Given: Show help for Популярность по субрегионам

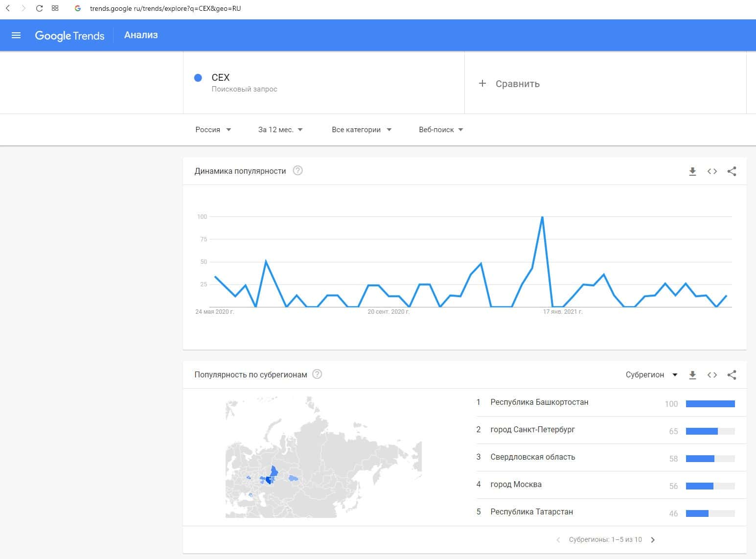Looking at the screenshot, I should pyautogui.click(x=317, y=374).
